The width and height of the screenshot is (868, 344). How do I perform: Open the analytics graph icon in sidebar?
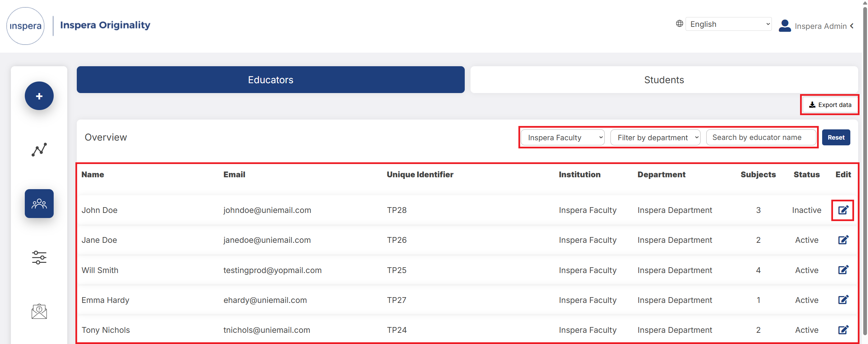coord(39,150)
